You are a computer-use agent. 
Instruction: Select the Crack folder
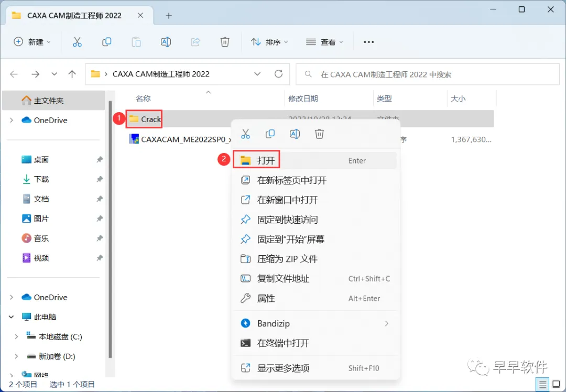pyautogui.click(x=145, y=119)
